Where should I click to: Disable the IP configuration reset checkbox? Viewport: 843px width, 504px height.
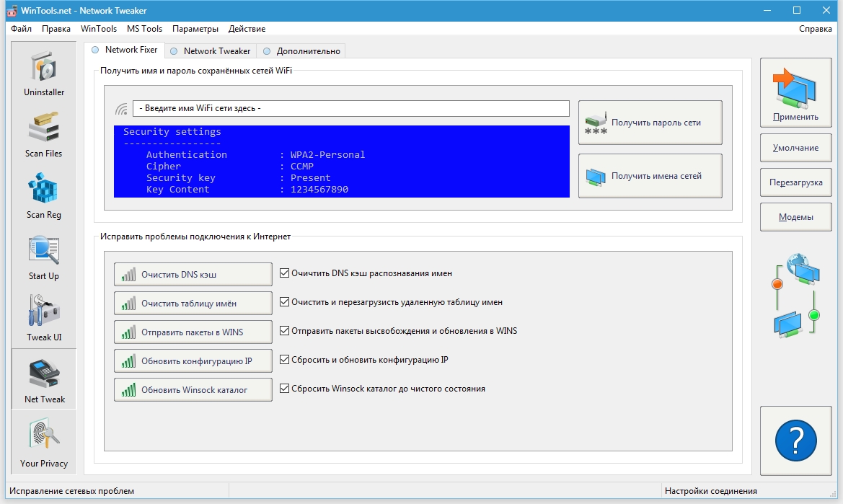coord(283,360)
